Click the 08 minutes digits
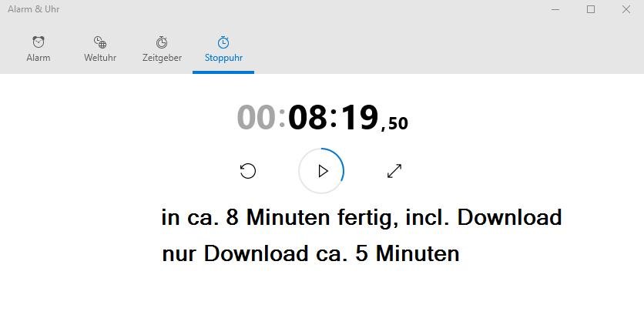644x325 pixels. click(x=307, y=117)
